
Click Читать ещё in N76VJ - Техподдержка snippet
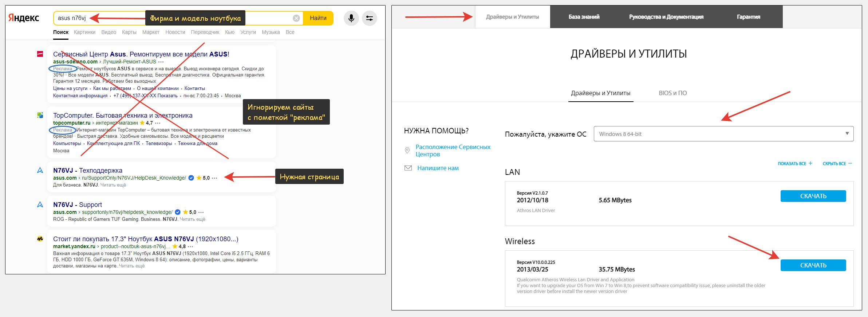(113, 185)
